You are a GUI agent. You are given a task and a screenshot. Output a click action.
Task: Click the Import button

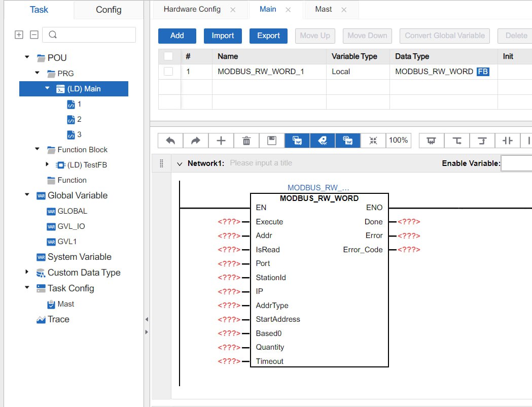tap(223, 36)
